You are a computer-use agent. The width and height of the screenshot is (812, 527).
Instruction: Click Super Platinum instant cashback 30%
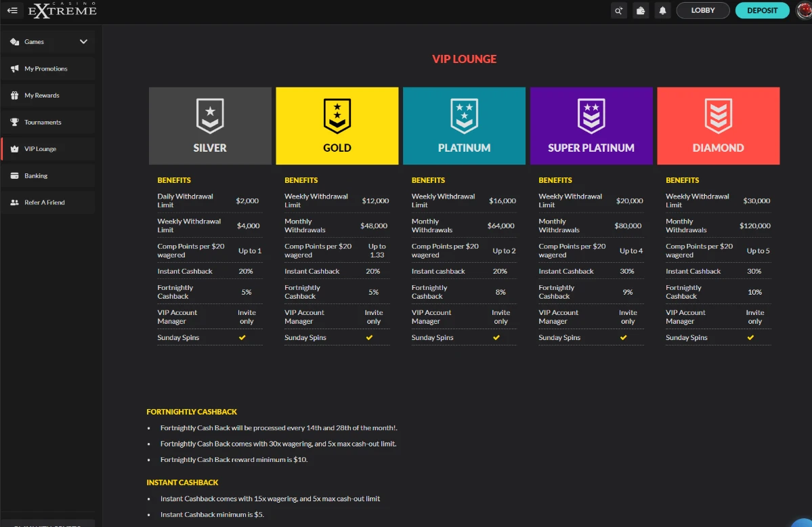click(627, 272)
